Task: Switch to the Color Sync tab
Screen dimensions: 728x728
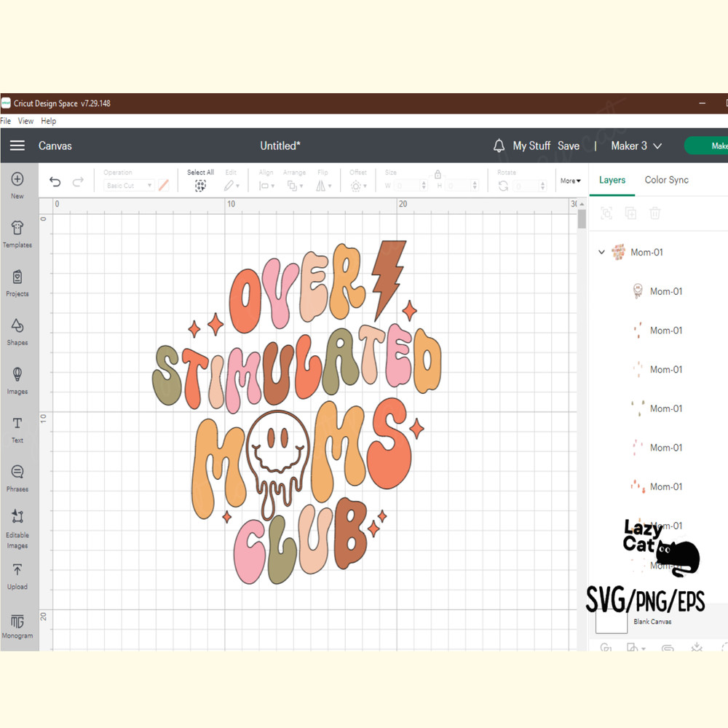Action: click(x=666, y=180)
